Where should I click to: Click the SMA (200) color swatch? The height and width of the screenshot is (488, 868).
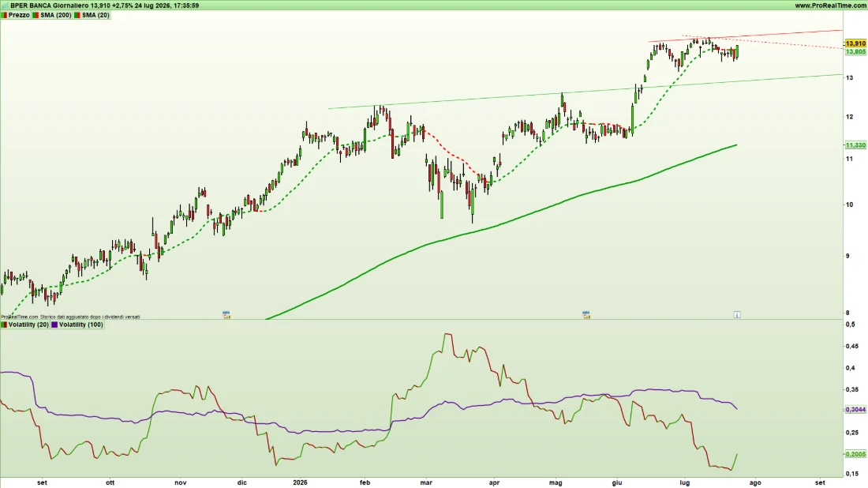coord(36,15)
